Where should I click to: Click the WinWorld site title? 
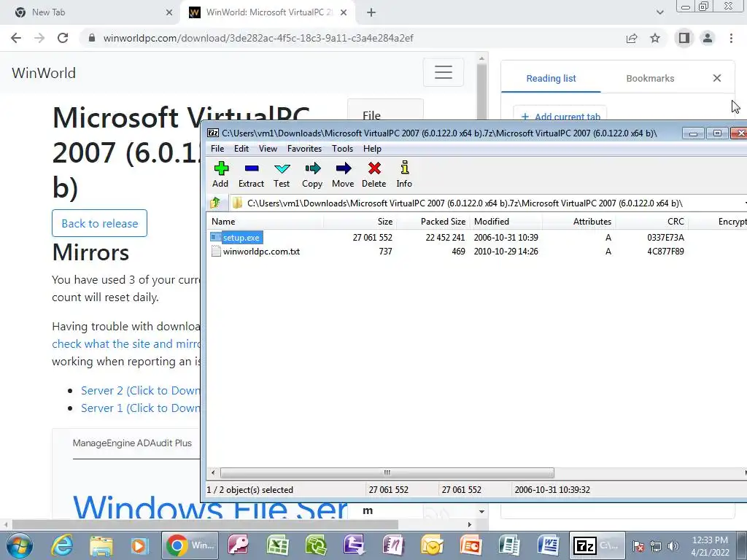[44, 73]
